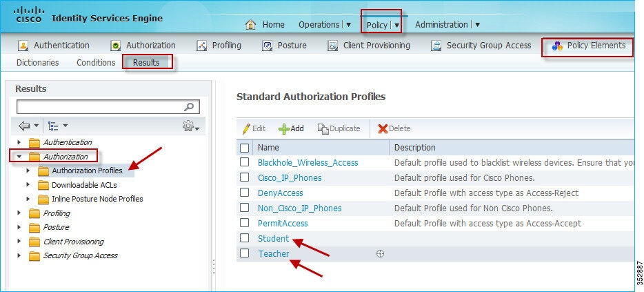The image size is (644, 292).
Task: Open the Student profile link
Action: point(274,239)
